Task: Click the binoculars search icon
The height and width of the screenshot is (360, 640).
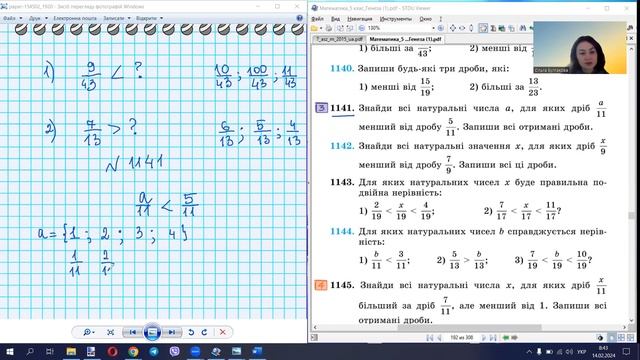Action: (x=523, y=28)
